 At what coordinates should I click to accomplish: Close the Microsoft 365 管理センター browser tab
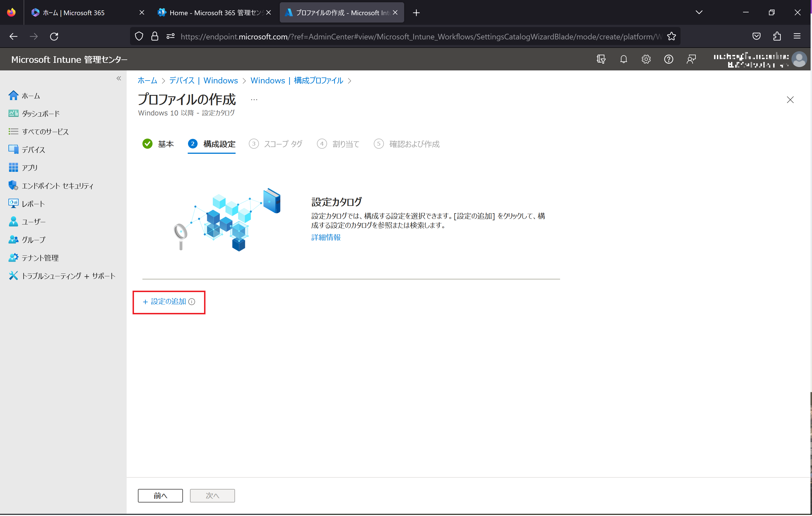click(269, 12)
